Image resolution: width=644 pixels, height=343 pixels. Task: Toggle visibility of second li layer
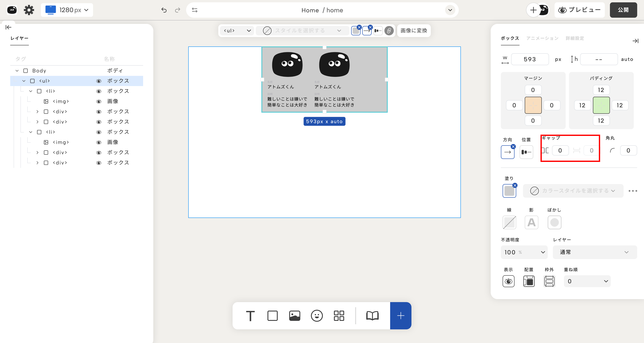pos(99,132)
